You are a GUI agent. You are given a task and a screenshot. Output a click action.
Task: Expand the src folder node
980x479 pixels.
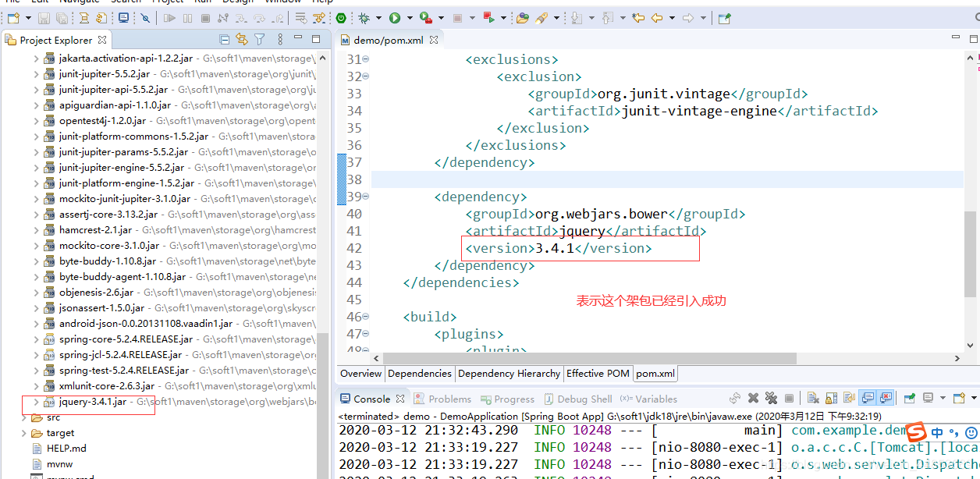tap(23, 417)
